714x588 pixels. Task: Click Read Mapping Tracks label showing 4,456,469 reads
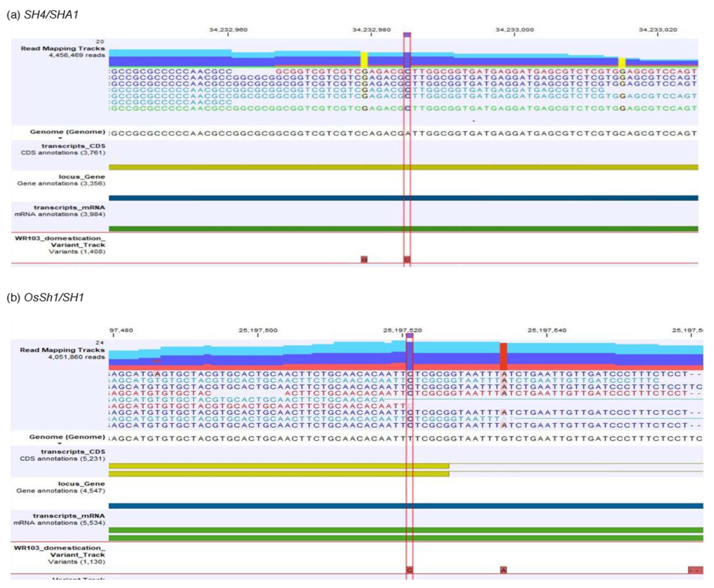(63, 48)
